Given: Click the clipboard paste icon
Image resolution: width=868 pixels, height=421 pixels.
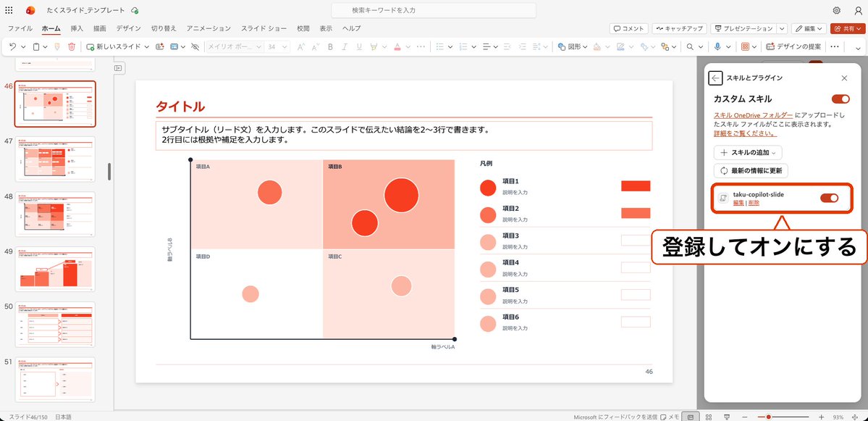Looking at the screenshot, I should point(36,47).
